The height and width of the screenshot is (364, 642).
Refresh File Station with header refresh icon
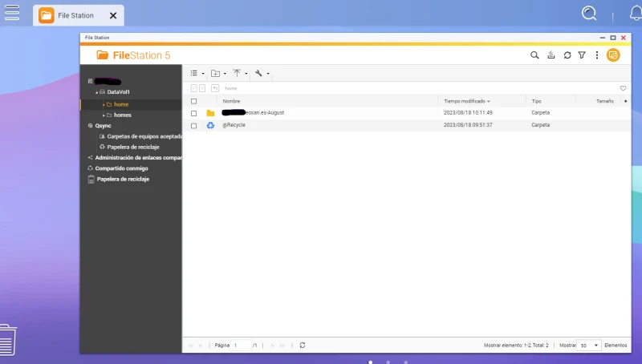coord(567,55)
